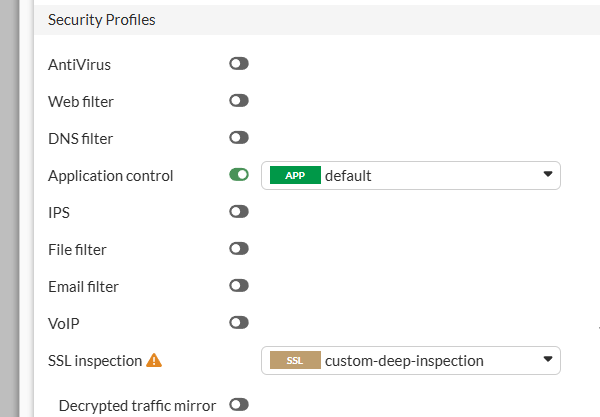Click the green APP badge icon
600x417 pixels.
tap(295, 175)
